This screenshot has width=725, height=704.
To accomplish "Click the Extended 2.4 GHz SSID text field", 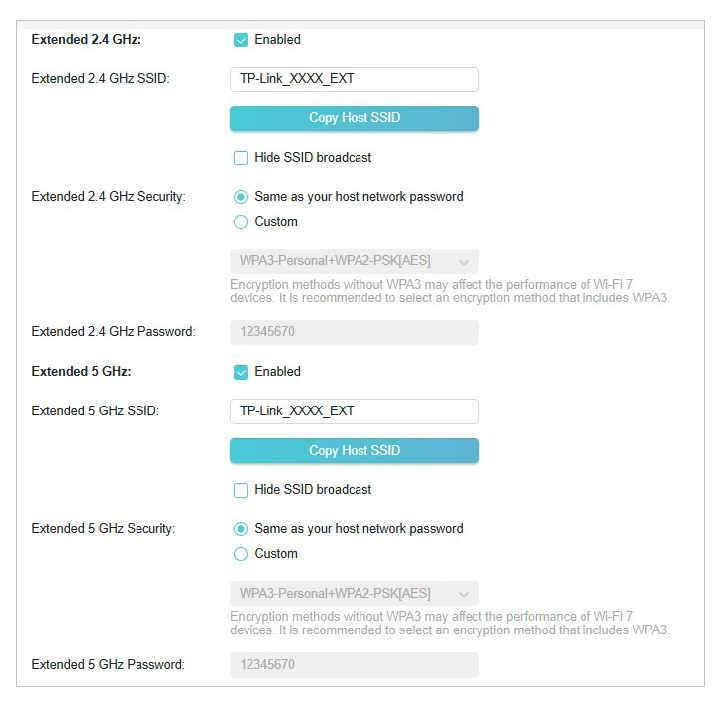I will click(x=354, y=79).
